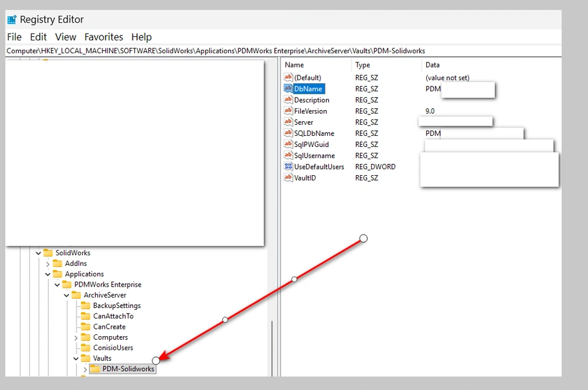Click the Type column header
Screen dimensions: 588x390
coord(363,65)
